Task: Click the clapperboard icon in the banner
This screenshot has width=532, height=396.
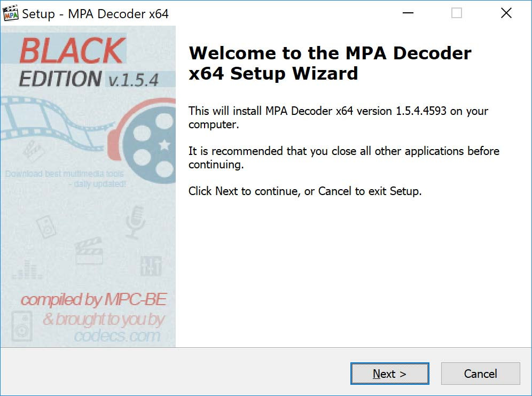Action: point(89,251)
